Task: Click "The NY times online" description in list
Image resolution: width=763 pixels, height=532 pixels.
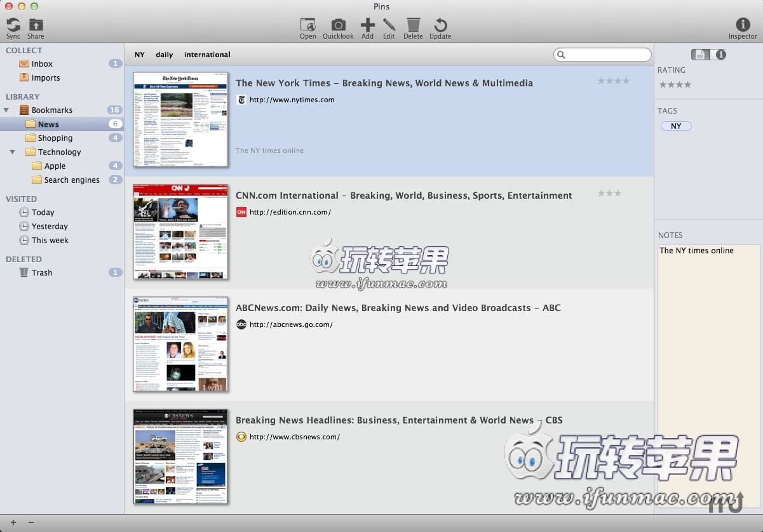Action: (x=269, y=150)
